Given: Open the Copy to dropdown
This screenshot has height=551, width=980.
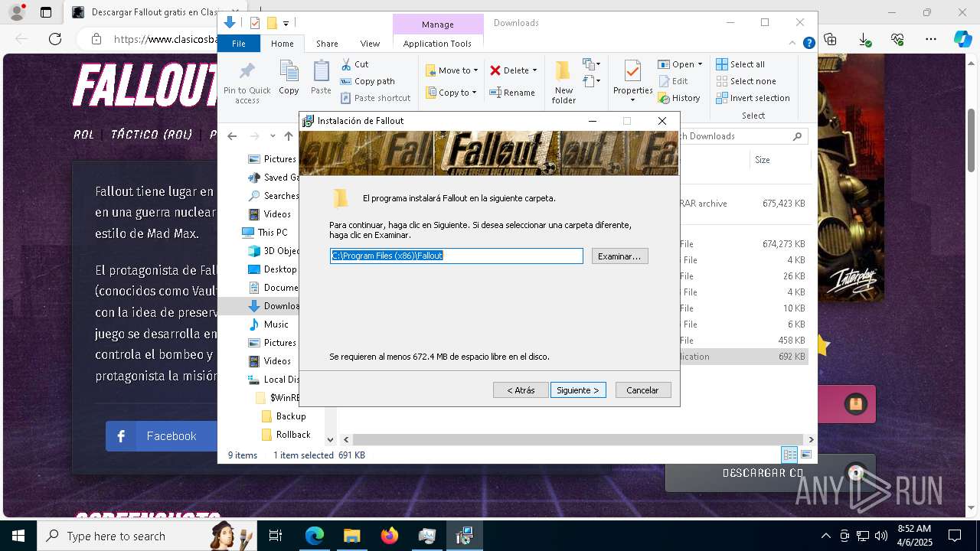Looking at the screenshot, I should 451,93.
